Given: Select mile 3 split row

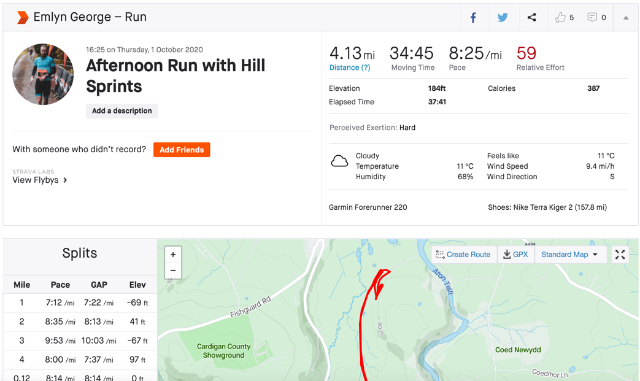Looking at the screenshot, I should coord(80,341).
